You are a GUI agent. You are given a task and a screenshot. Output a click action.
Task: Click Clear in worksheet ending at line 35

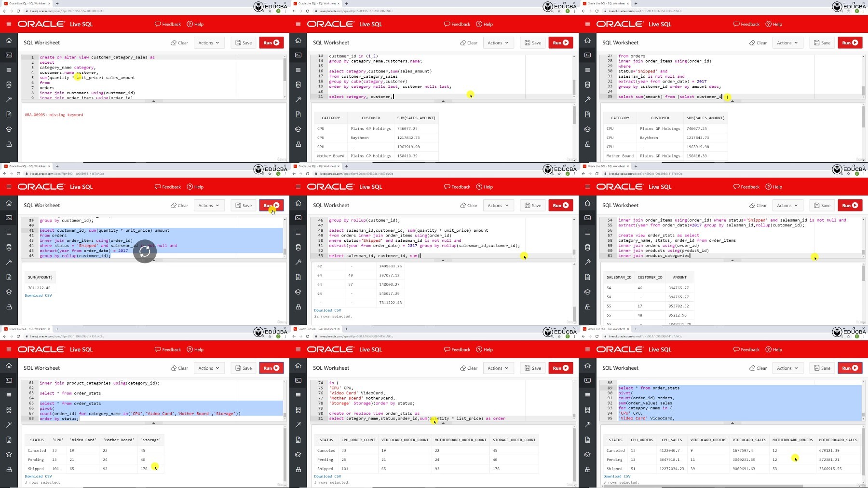758,43
